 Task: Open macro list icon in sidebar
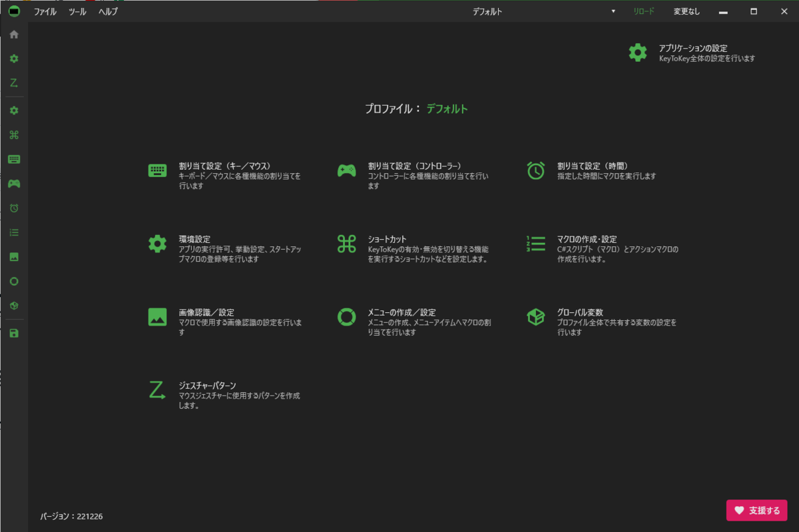14,232
